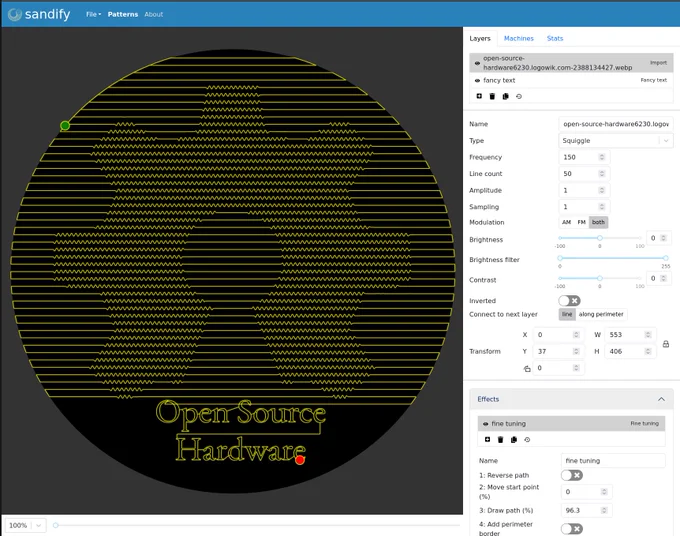680x536 pixels.
Task: Click the Effects header link
Action: click(488, 399)
